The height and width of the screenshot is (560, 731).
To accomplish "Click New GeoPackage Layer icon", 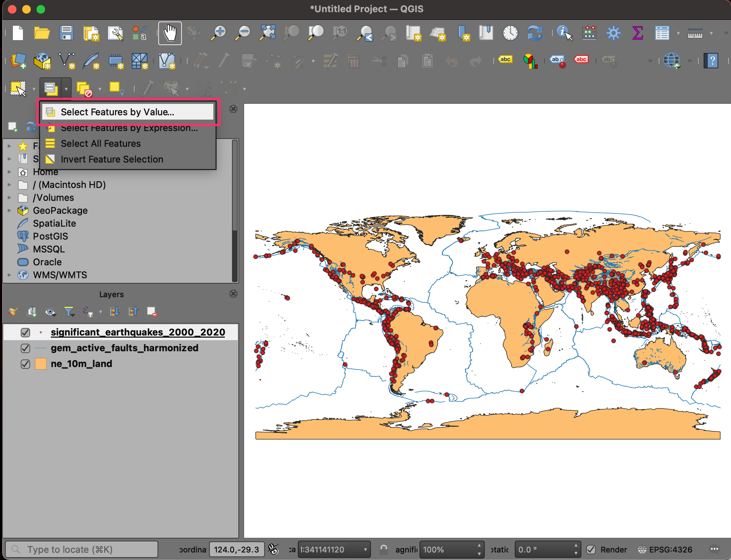I will (42, 61).
